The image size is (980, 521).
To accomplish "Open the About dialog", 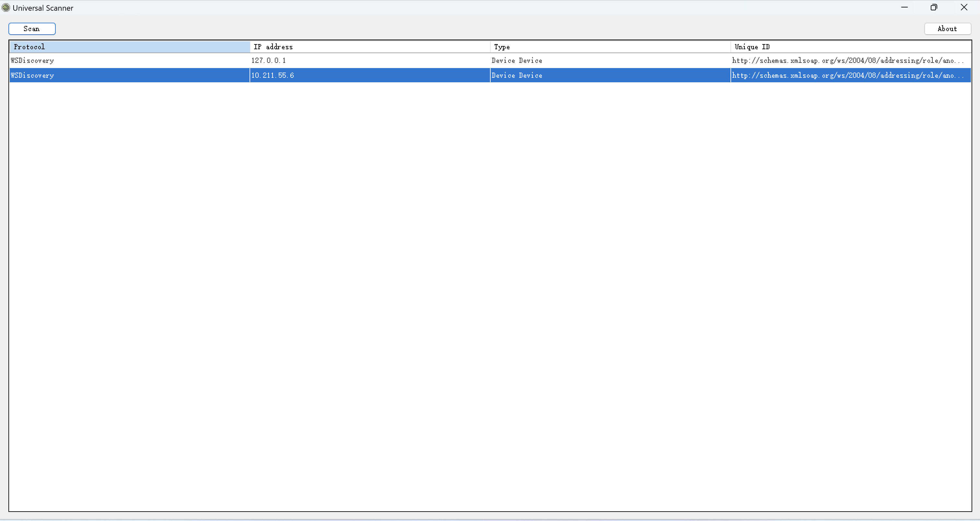I will 947,29.
